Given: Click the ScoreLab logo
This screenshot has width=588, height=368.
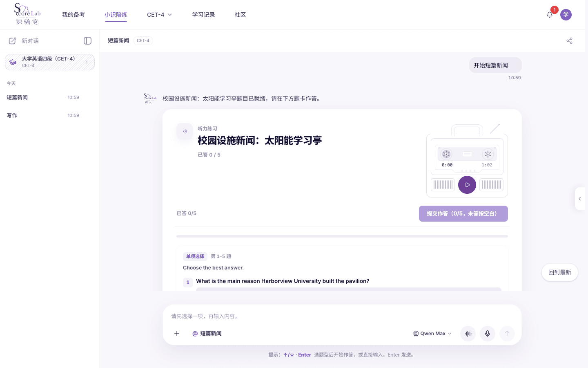Looking at the screenshot, I should click(27, 14).
